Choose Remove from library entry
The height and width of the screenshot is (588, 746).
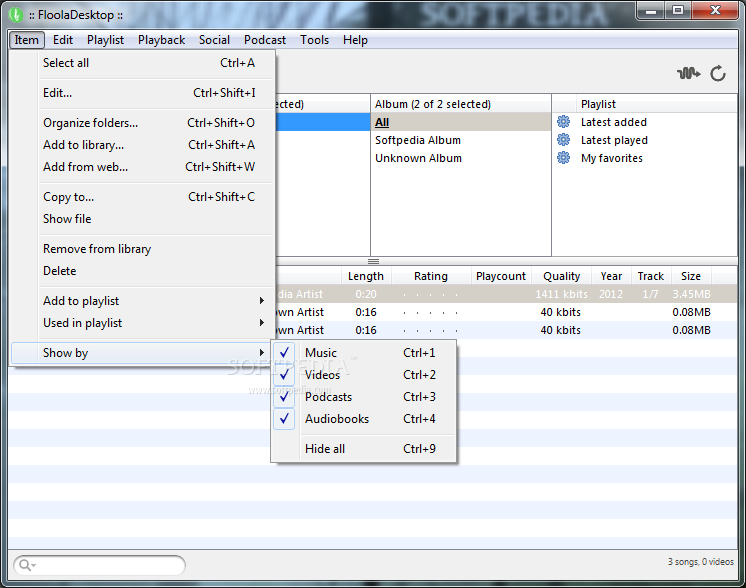(x=143, y=249)
